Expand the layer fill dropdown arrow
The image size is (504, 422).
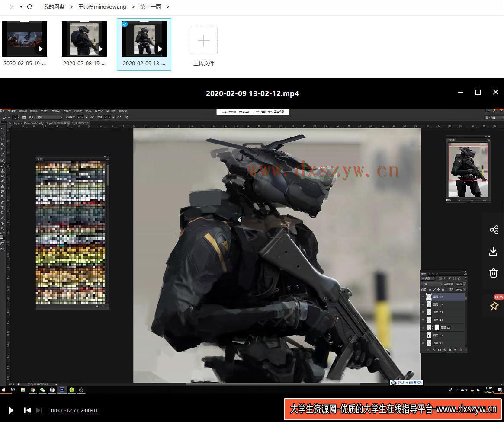click(464, 290)
